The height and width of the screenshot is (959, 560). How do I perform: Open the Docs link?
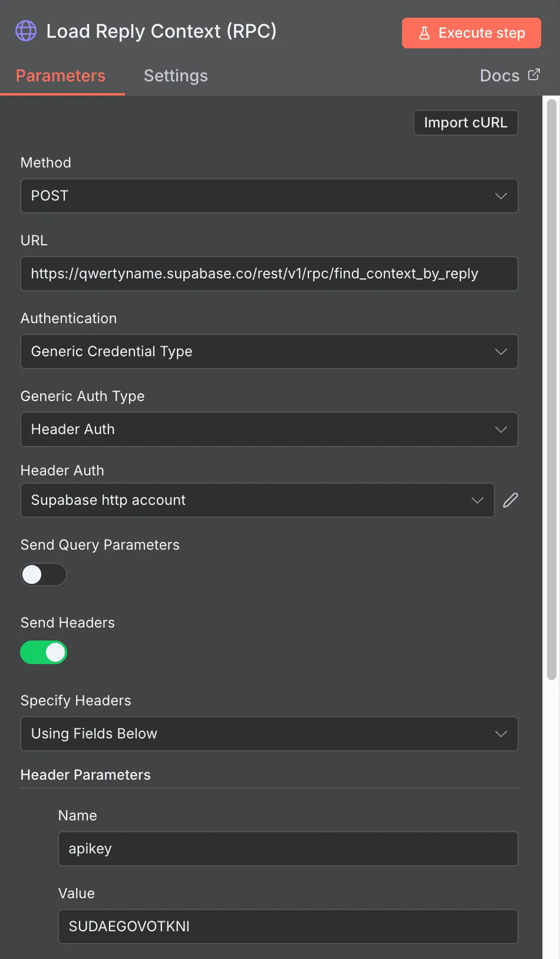point(499,75)
